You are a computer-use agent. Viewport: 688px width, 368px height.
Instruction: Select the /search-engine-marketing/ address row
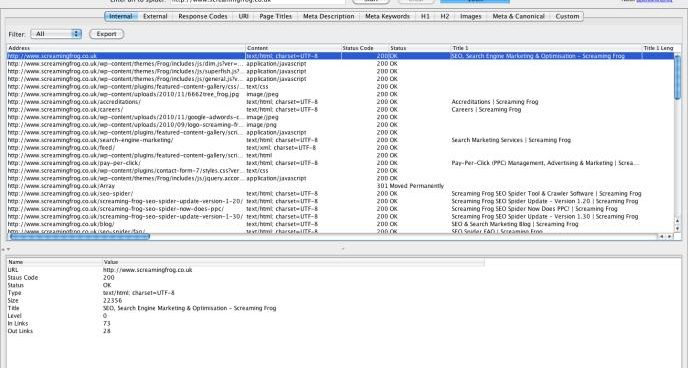coord(90,140)
